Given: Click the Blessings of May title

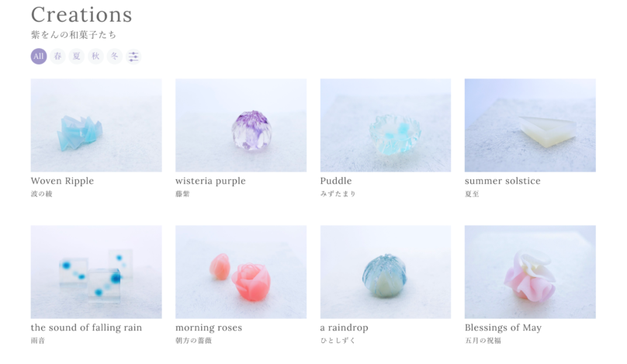Looking at the screenshot, I should point(503,328).
